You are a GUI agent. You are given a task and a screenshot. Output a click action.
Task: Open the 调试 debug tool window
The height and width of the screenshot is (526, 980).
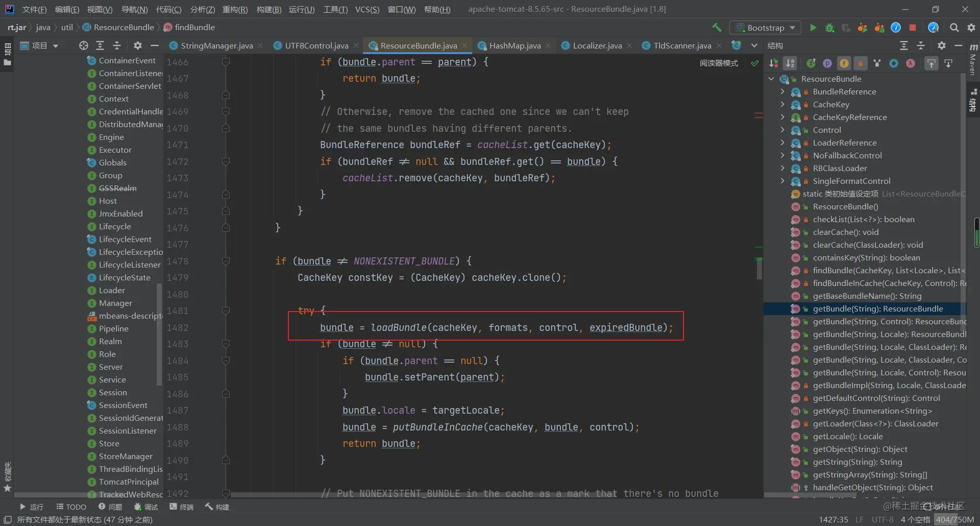click(x=146, y=507)
